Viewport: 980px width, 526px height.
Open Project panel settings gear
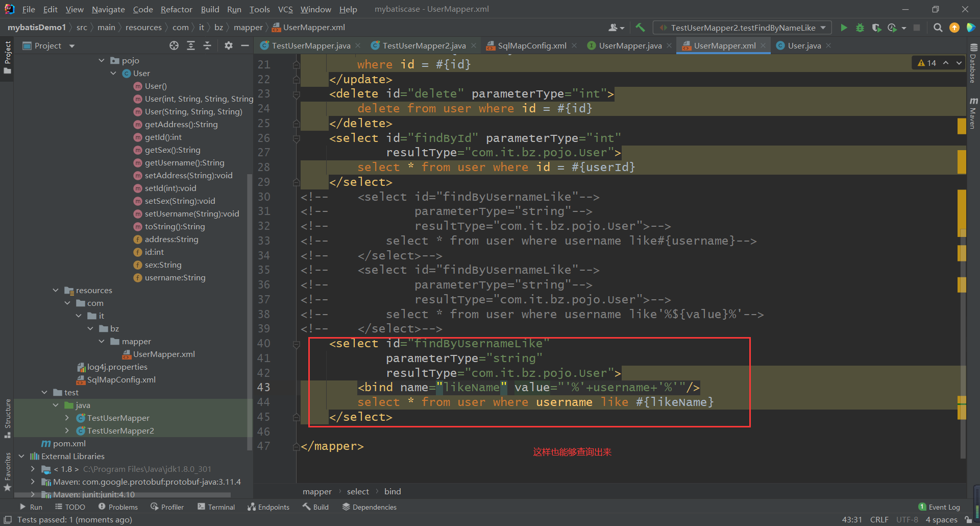tap(229, 46)
